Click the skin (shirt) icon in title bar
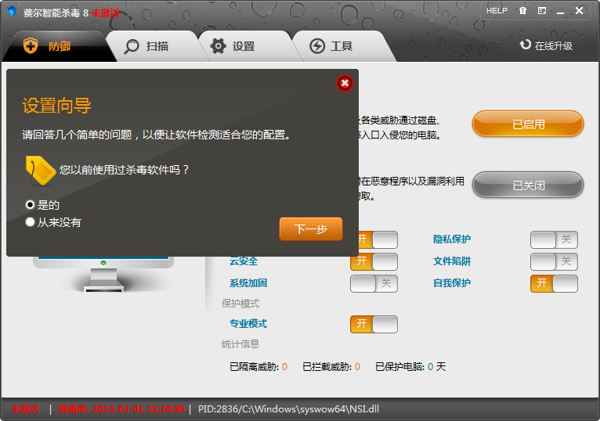Image resolution: width=600 pixels, height=421 pixels. point(522,10)
